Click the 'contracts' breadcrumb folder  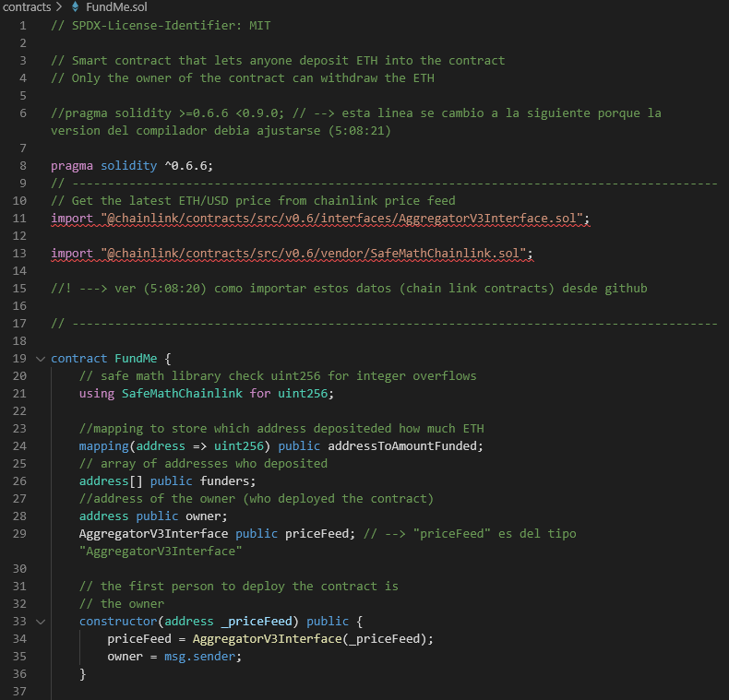[x=27, y=7]
